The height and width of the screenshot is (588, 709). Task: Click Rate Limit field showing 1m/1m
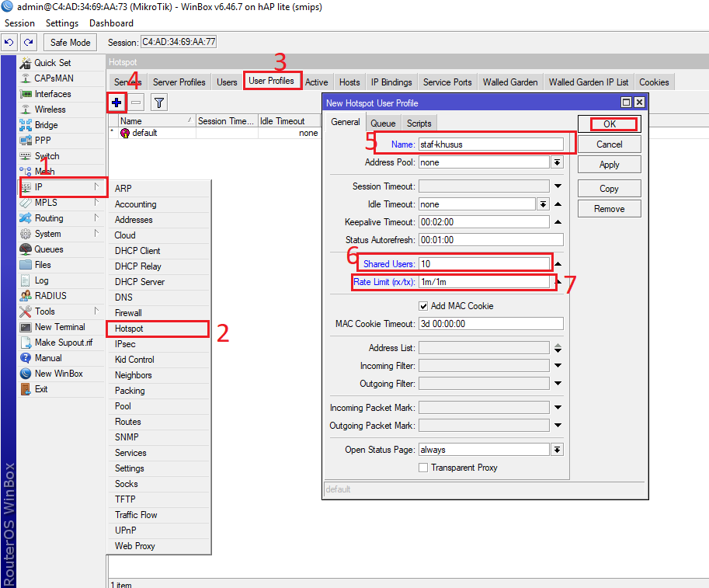[x=484, y=282]
